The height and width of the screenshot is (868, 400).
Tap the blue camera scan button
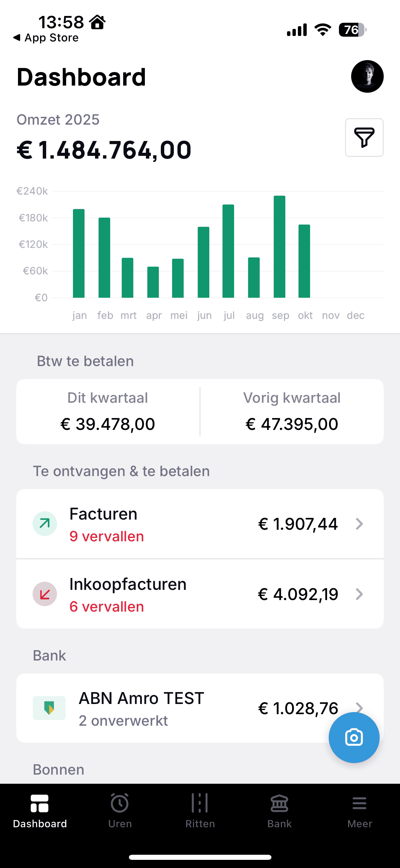pos(354,737)
